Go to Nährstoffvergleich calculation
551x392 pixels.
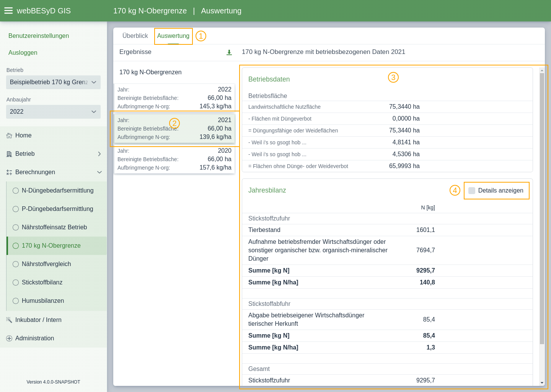pyautogui.click(x=57, y=264)
